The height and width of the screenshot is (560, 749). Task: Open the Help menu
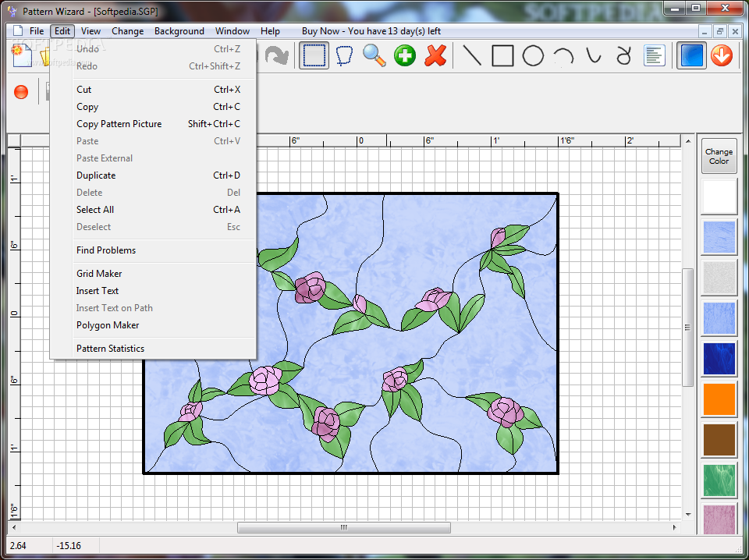tap(270, 31)
